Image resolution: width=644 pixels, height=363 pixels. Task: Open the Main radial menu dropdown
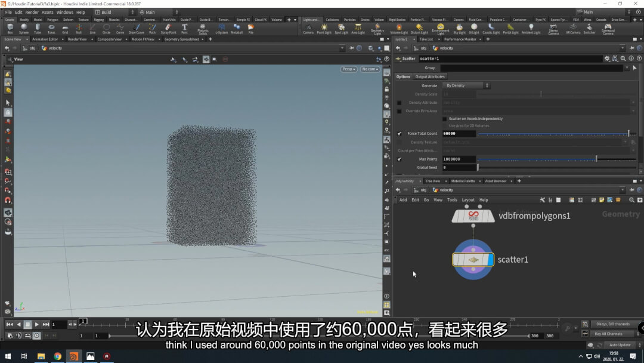click(x=159, y=13)
